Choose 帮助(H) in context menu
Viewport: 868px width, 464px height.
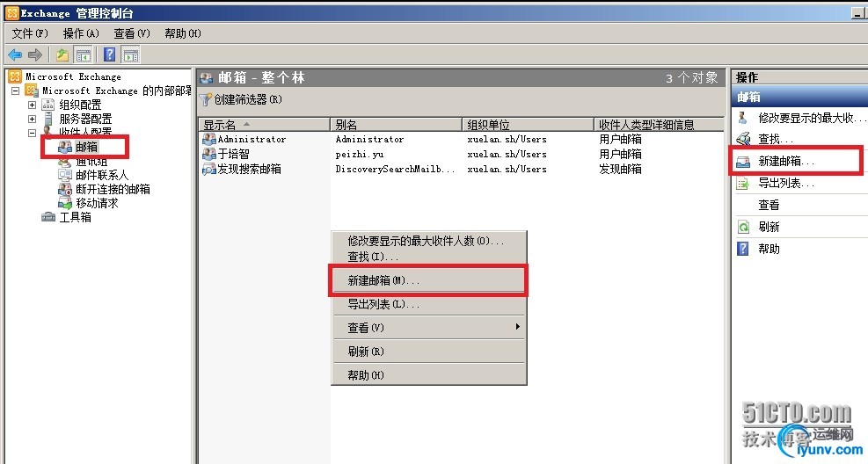pyautogui.click(x=428, y=375)
